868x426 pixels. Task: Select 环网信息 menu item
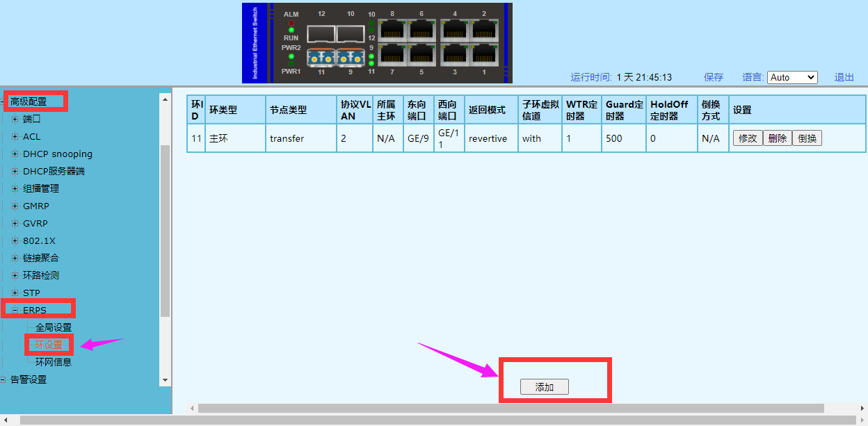click(54, 362)
